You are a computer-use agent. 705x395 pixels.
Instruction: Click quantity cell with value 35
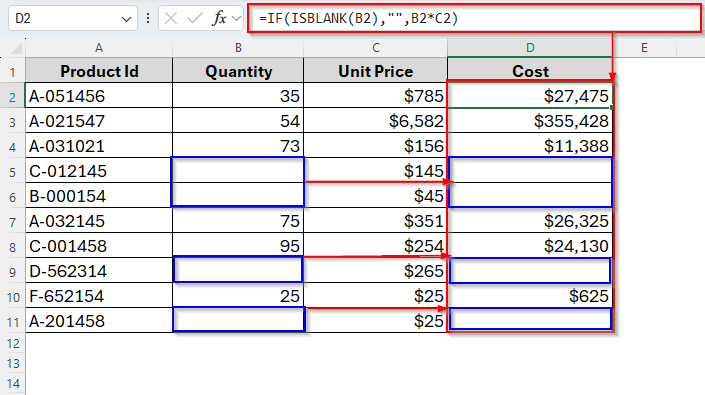[x=238, y=96]
